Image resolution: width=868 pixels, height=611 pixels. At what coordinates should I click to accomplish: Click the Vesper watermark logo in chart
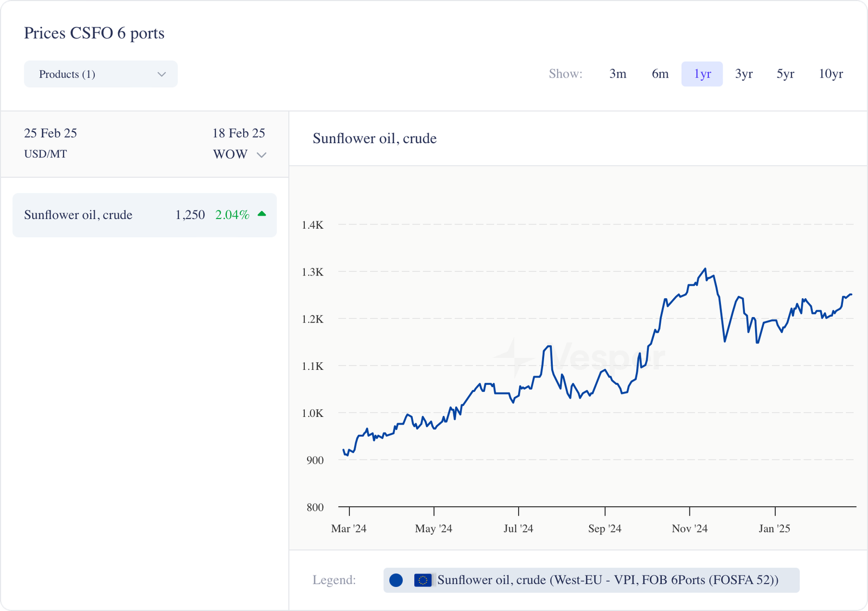point(580,358)
